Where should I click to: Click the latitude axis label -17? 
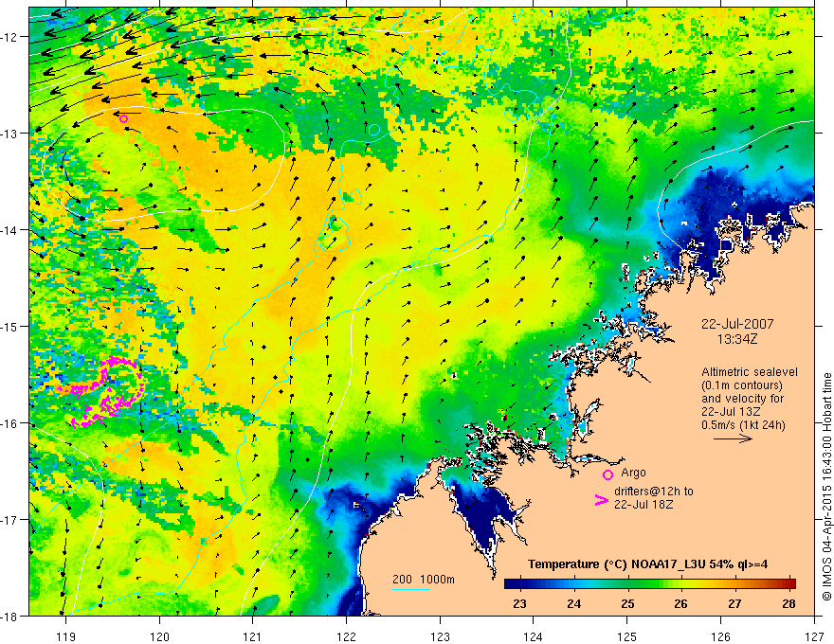(x=11, y=520)
